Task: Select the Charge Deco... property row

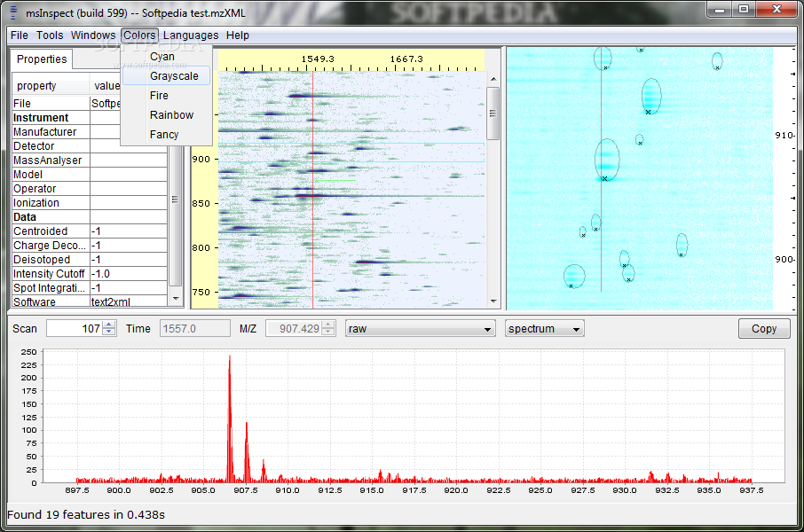Action: click(x=90, y=246)
